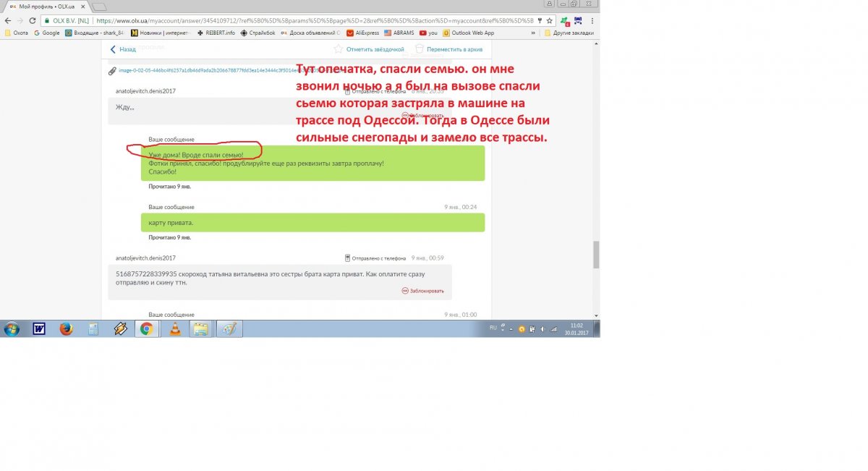This screenshot has height=471, width=868.
Task: Mark conversation with Отметить звёздочкой
Action: (369, 49)
